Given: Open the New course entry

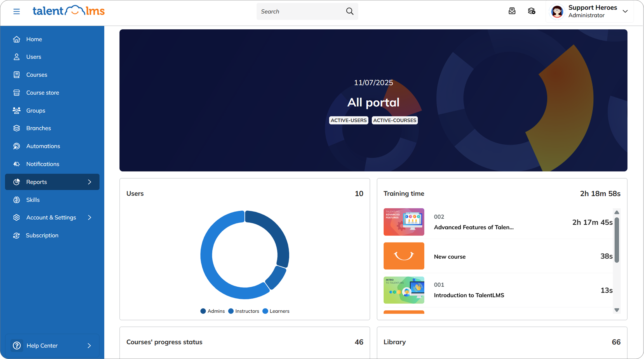Looking at the screenshot, I should coord(450,256).
